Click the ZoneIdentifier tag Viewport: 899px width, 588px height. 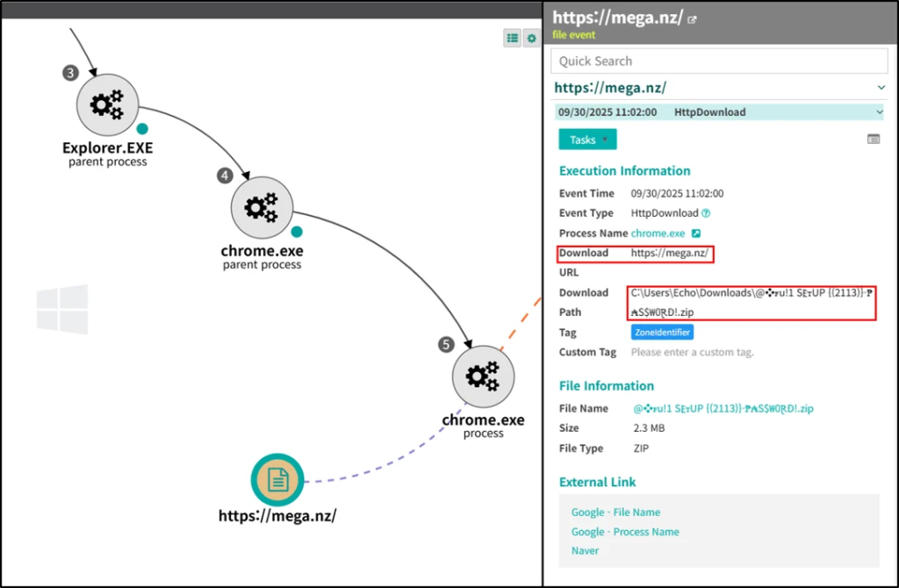pyautogui.click(x=662, y=332)
